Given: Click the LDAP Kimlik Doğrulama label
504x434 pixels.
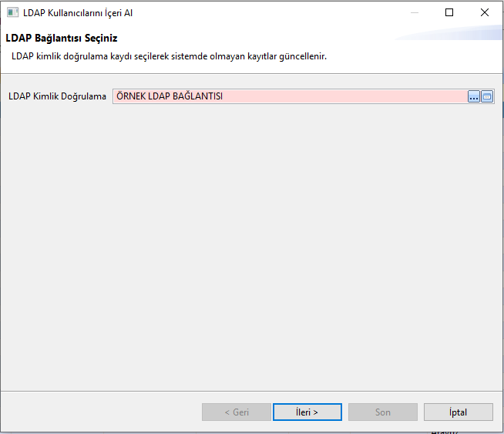Looking at the screenshot, I should pyautogui.click(x=57, y=96).
